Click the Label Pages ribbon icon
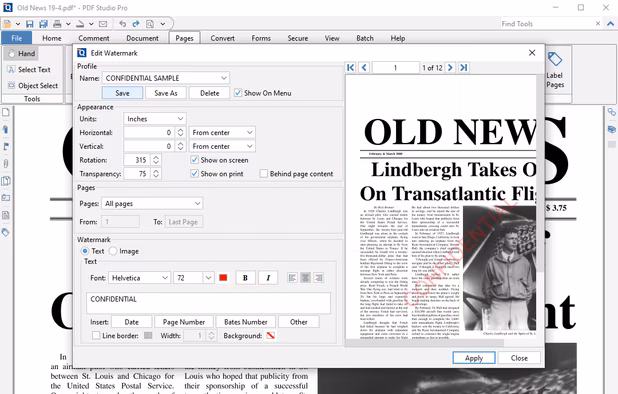This screenshot has height=394, width=618. tap(555, 70)
